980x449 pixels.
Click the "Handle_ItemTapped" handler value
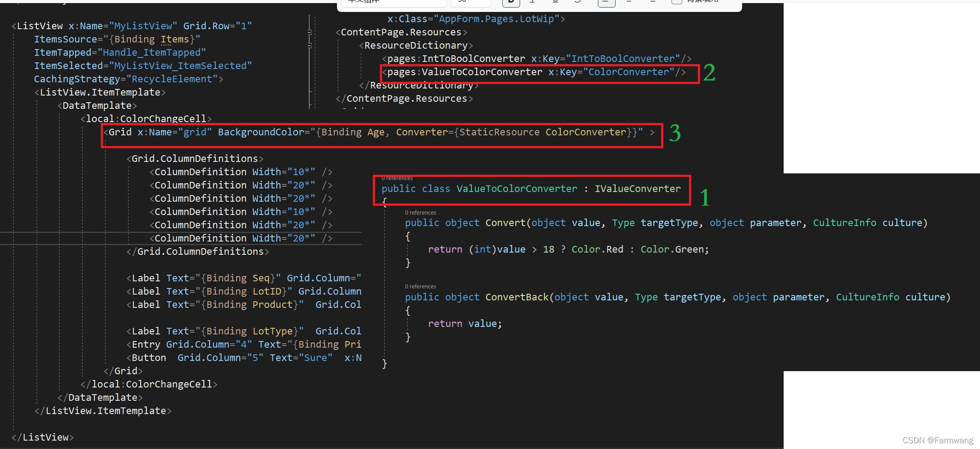pos(152,53)
